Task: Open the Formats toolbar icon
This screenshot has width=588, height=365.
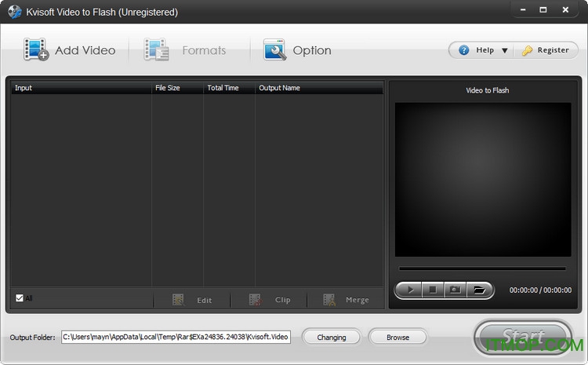Action: coord(156,49)
